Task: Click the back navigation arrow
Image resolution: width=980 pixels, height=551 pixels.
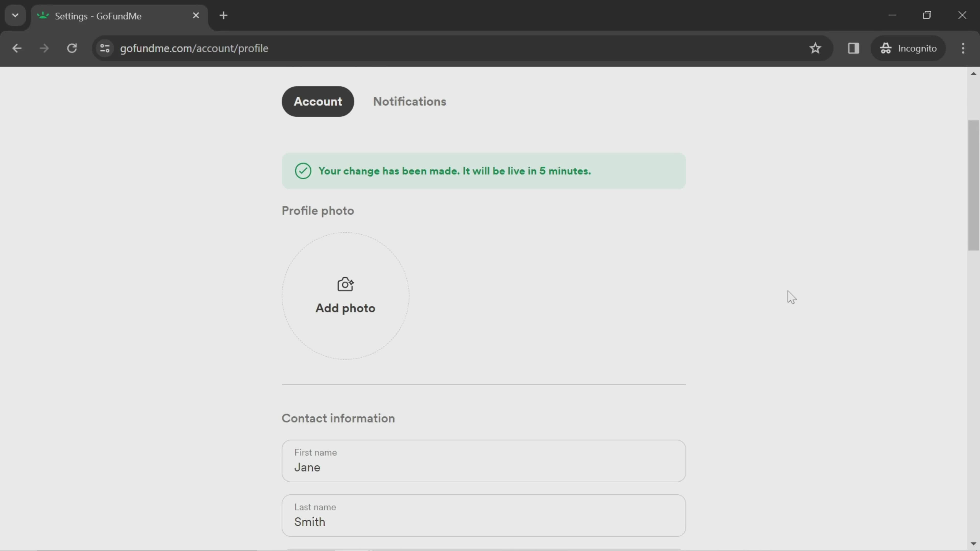Action: (17, 48)
